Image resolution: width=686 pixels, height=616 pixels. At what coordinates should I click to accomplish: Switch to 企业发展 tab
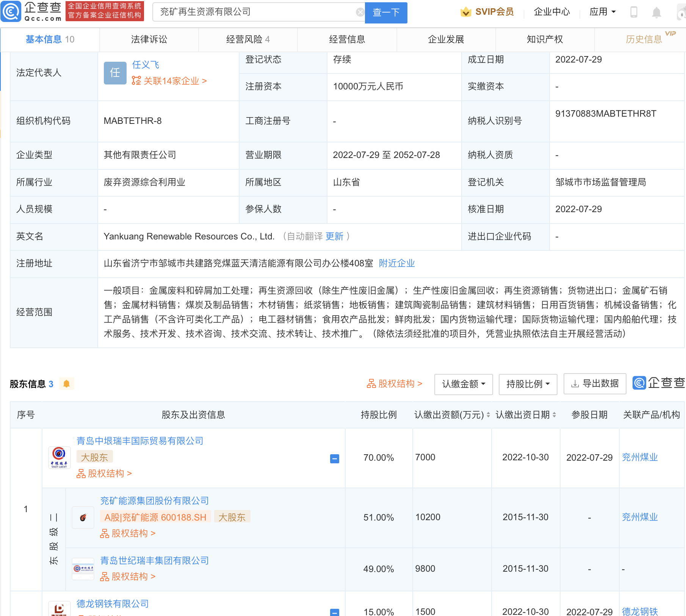(446, 39)
